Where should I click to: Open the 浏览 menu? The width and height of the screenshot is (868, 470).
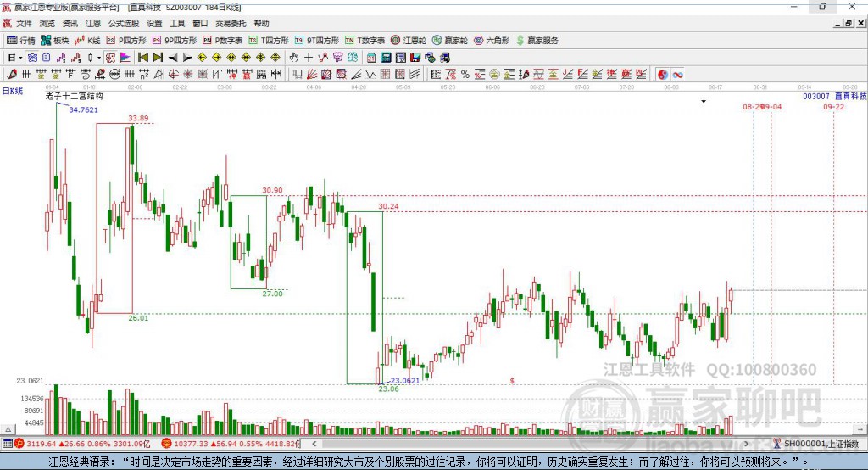pos(47,23)
